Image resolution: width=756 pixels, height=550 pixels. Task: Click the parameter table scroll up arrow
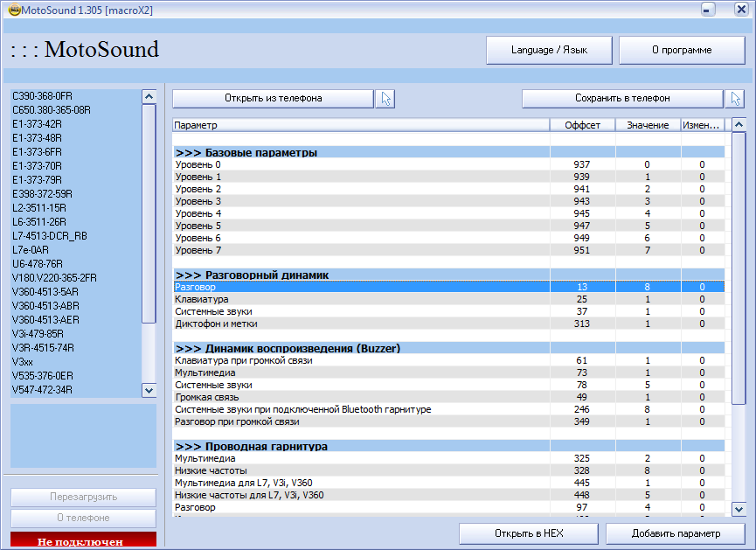pyautogui.click(x=739, y=125)
